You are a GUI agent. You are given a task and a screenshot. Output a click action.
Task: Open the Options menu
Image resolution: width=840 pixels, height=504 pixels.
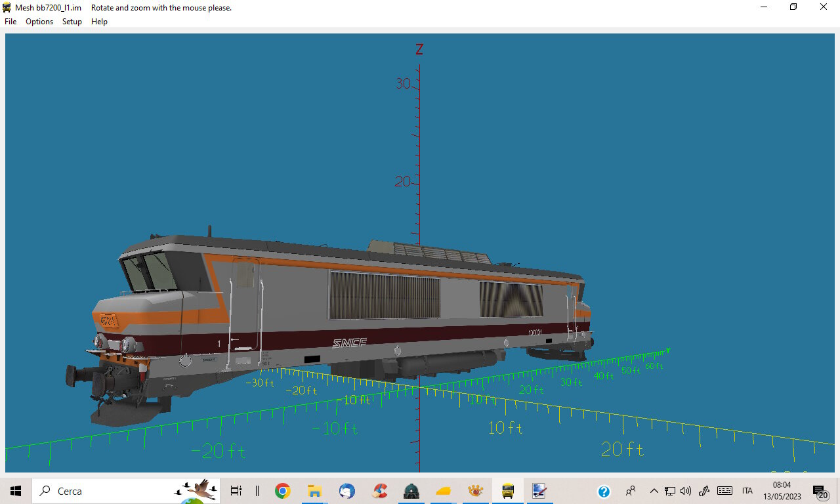39,22
